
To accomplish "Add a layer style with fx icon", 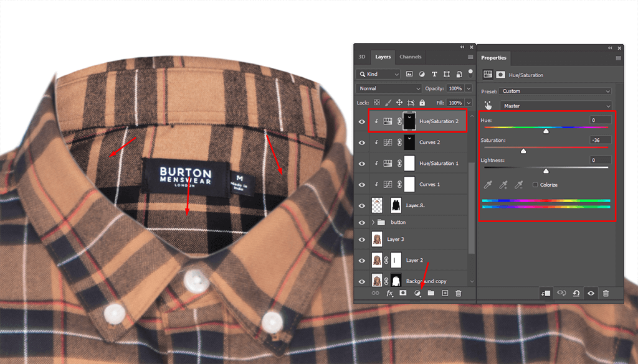I will [x=389, y=293].
